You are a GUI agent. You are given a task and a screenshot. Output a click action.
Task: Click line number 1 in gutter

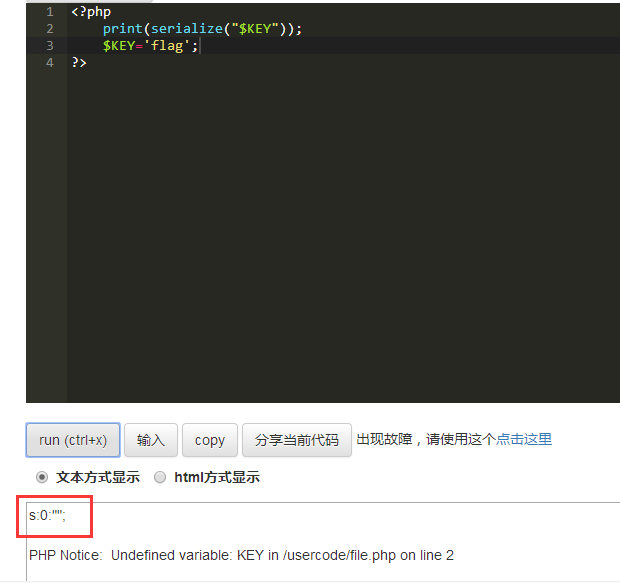click(49, 12)
